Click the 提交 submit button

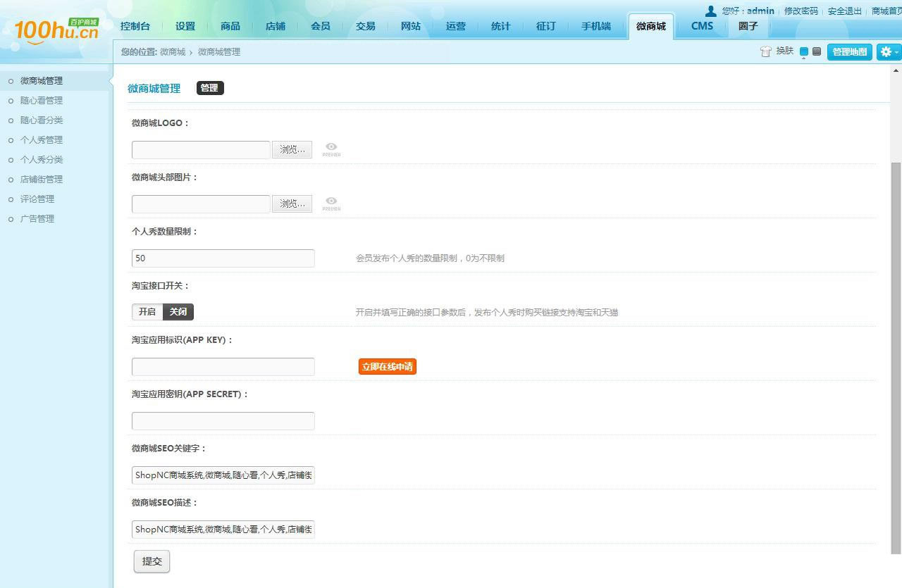point(151,561)
